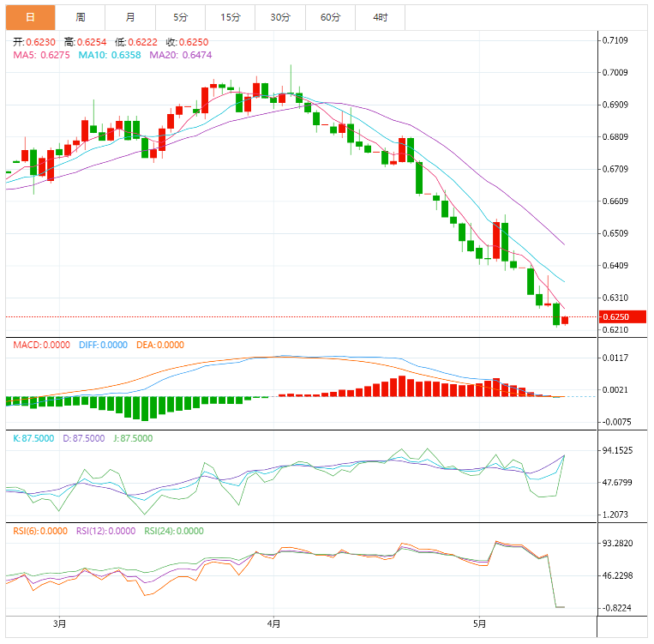The width and height of the screenshot is (654, 644).
Task: Click the D:87.5000 label
Action: 84,439
